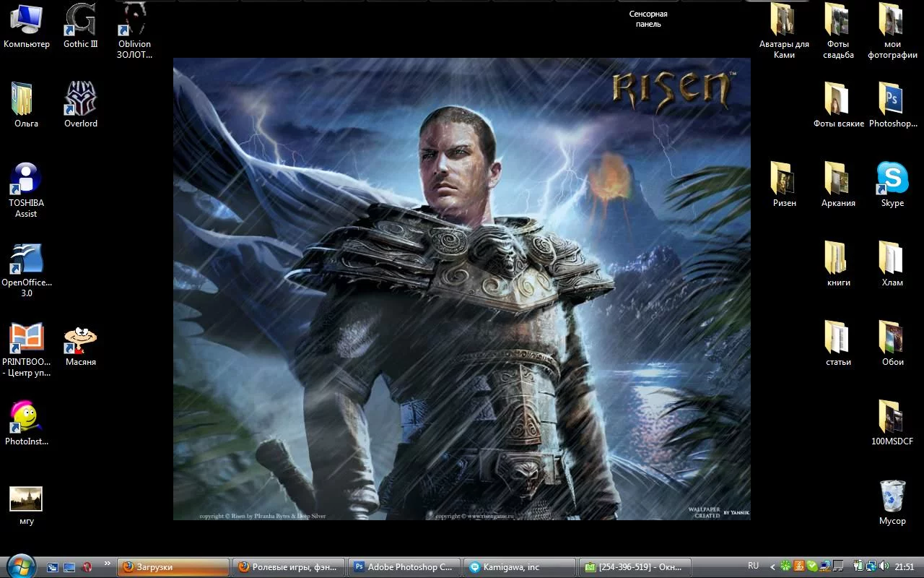Open the Oblivion game shortcut
924x578 pixels.
tap(134, 21)
